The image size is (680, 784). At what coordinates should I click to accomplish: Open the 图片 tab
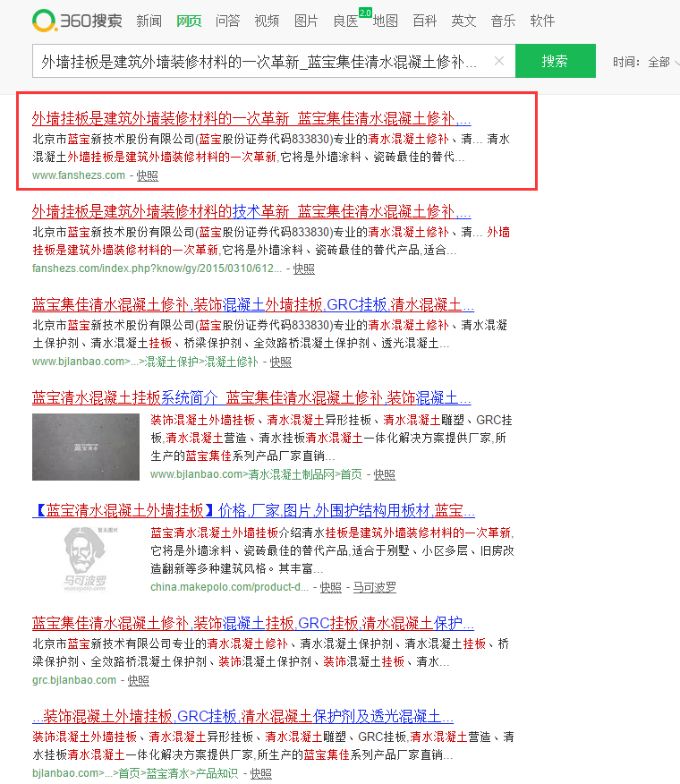306,21
